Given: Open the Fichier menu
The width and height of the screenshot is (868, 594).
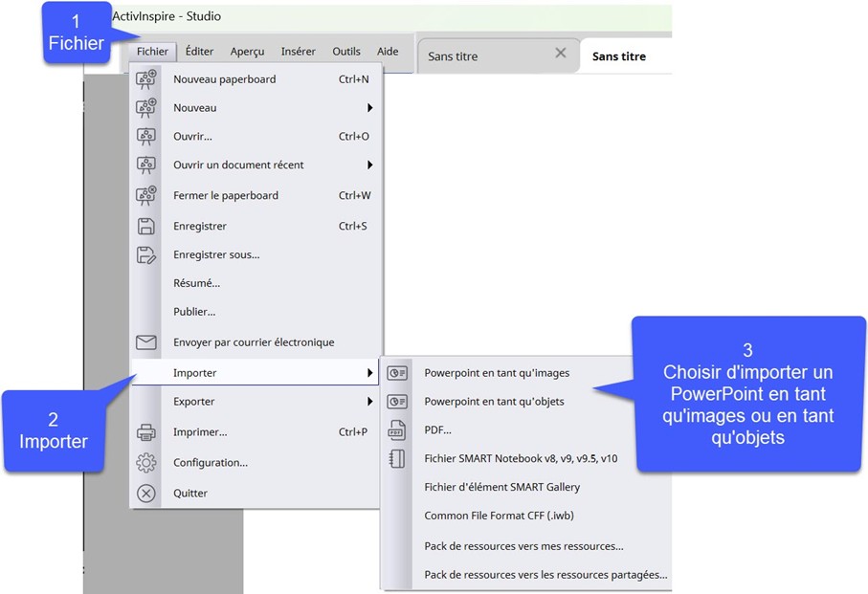Looking at the screenshot, I should pyautogui.click(x=152, y=52).
